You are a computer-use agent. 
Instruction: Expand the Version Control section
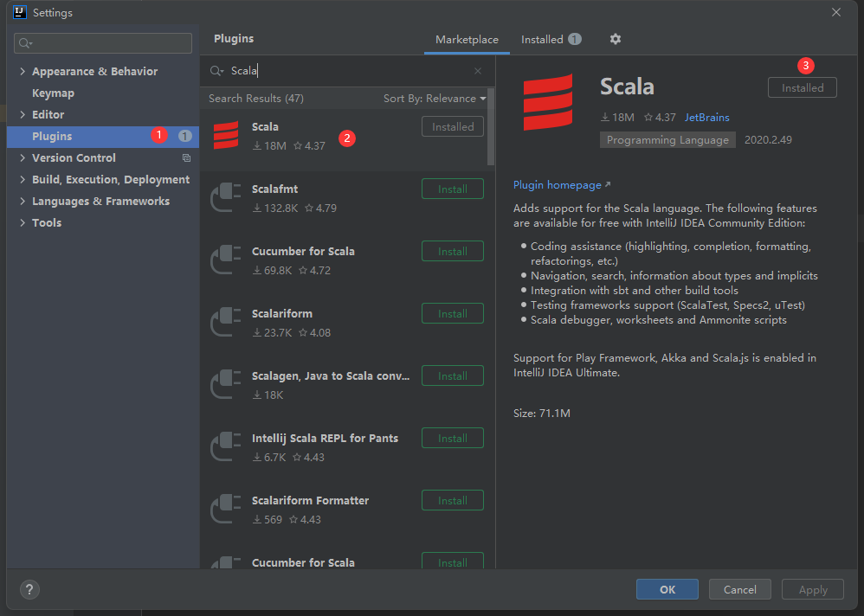click(x=23, y=158)
